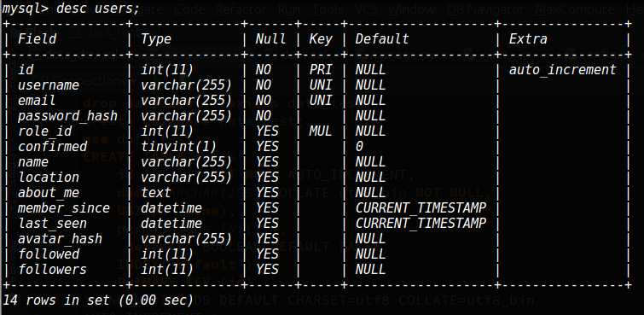This screenshot has height=315, width=644.
Task: Click the last_seen field name
Action: click(x=52, y=224)
